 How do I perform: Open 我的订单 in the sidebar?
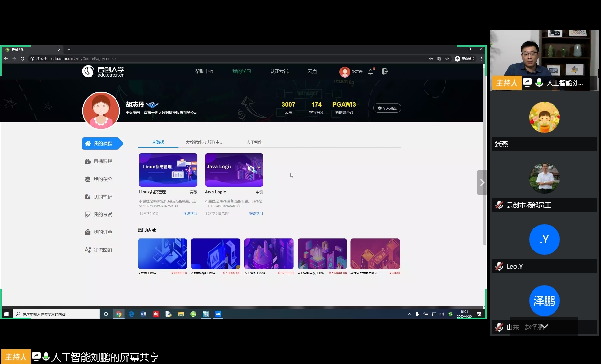(x=102, y=232)
